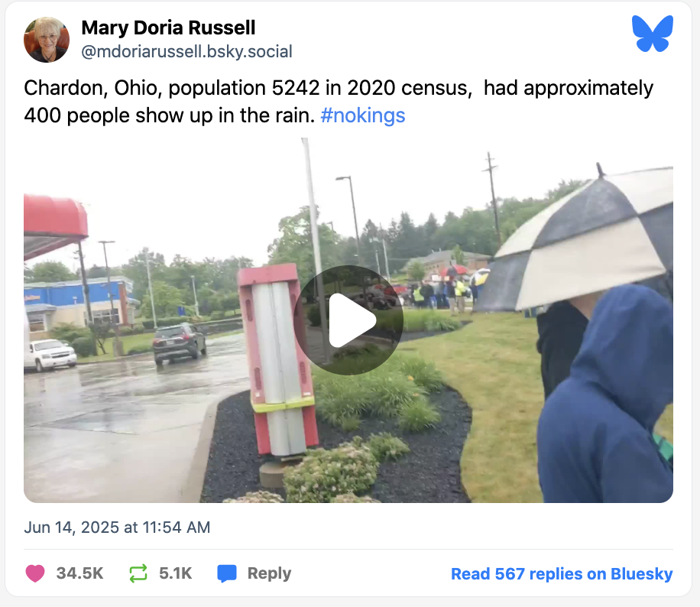Click the Mary Doria Russell display name
Image resolution: width=700 pixels, height=607 pixels.
point(168,28)
